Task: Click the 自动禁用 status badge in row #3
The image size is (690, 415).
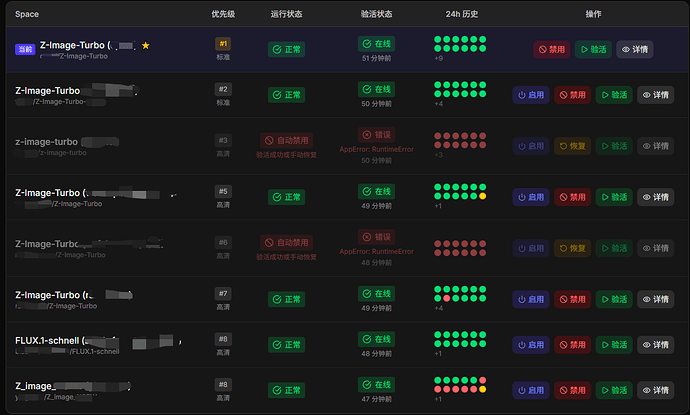Action: tap(286, 141)
